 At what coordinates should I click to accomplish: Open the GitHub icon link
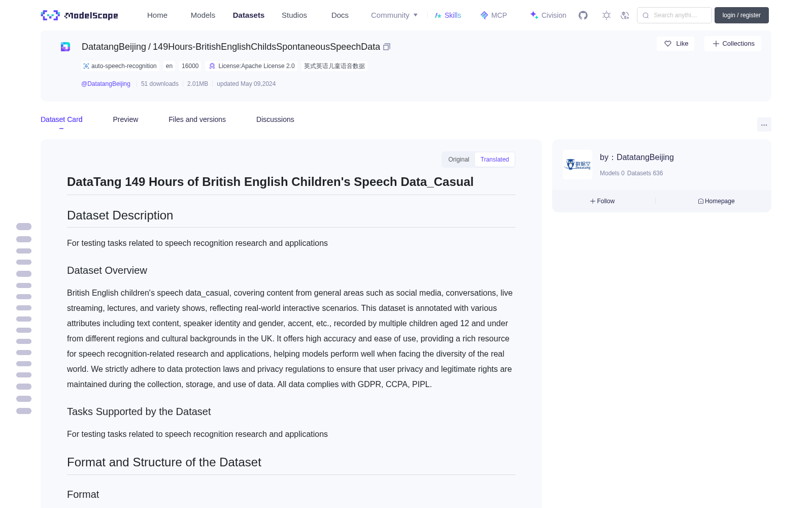(x=583, y=15)
